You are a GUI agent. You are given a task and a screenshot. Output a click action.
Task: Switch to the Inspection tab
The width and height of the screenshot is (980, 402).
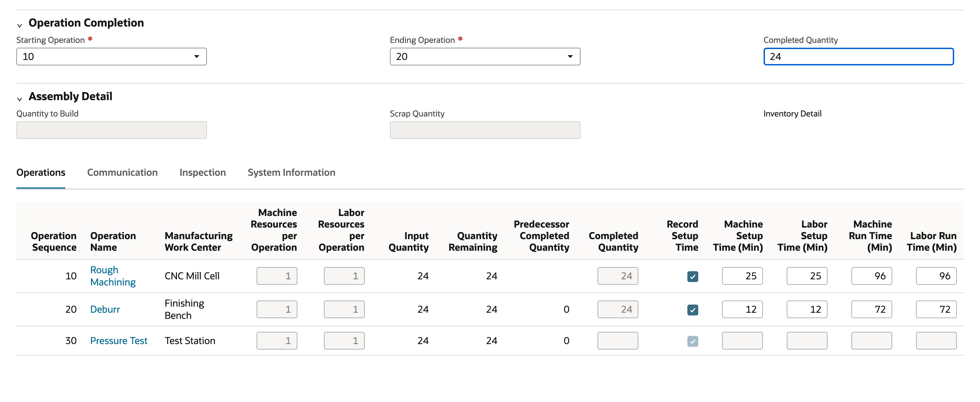point(202,173)
